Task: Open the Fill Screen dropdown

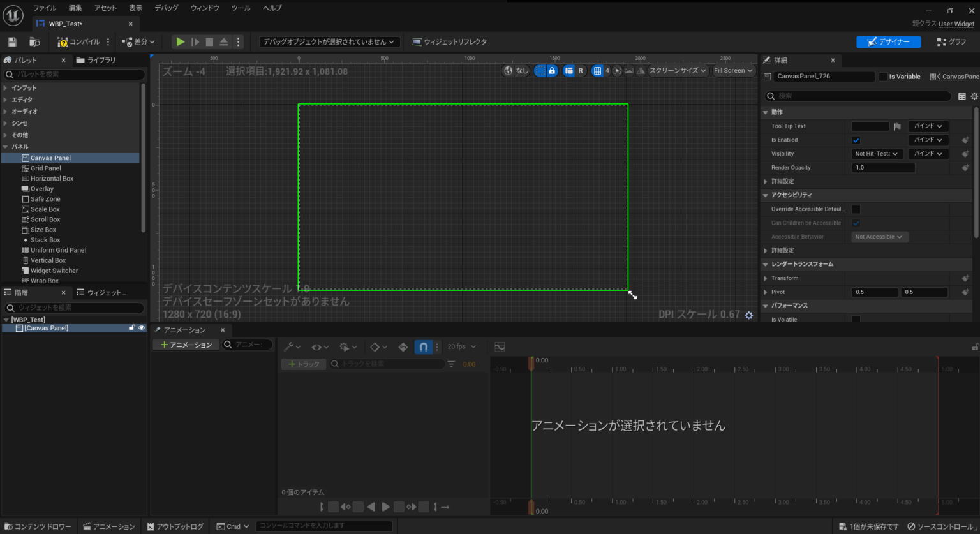Action: click(733, 71)
